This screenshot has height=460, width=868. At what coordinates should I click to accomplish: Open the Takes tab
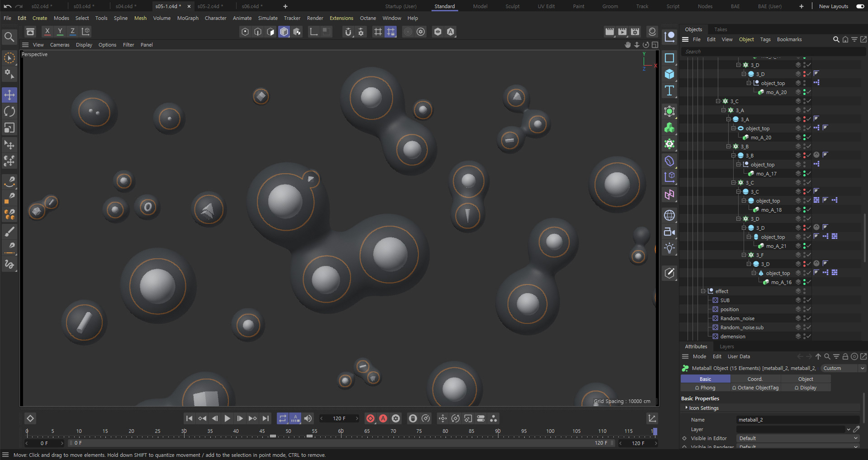(x=721, y=29)
